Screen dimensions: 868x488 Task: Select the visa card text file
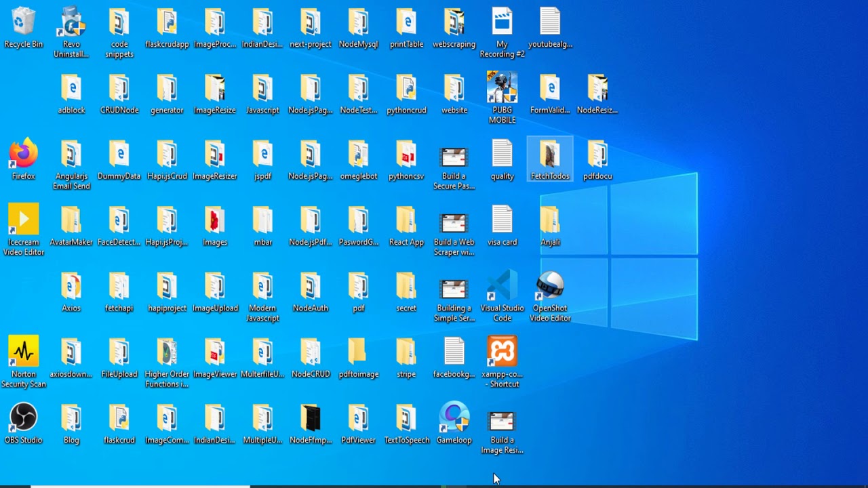pos(502,220)
